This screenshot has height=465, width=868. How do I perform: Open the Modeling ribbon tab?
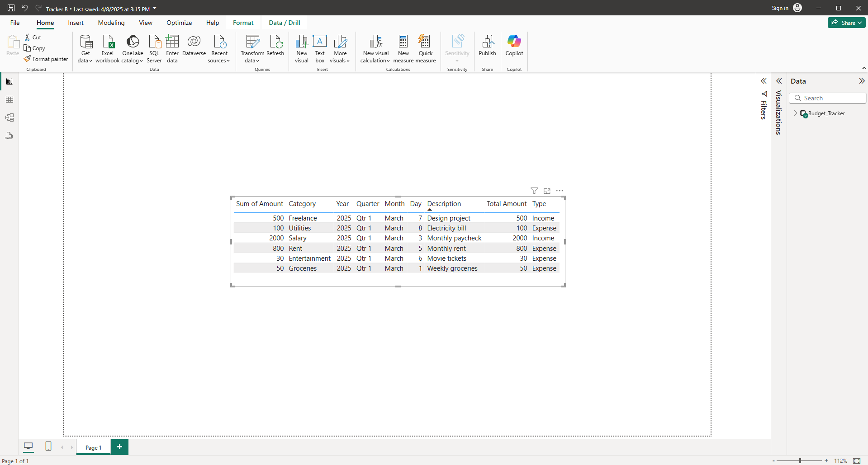pyautogui.click(x=111, y=23)
